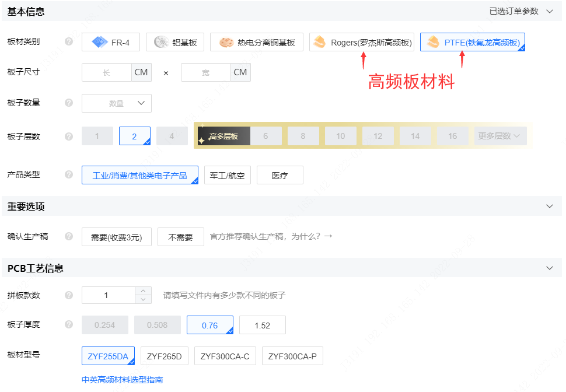Click help icon next to 产品类型

(69, 174)
